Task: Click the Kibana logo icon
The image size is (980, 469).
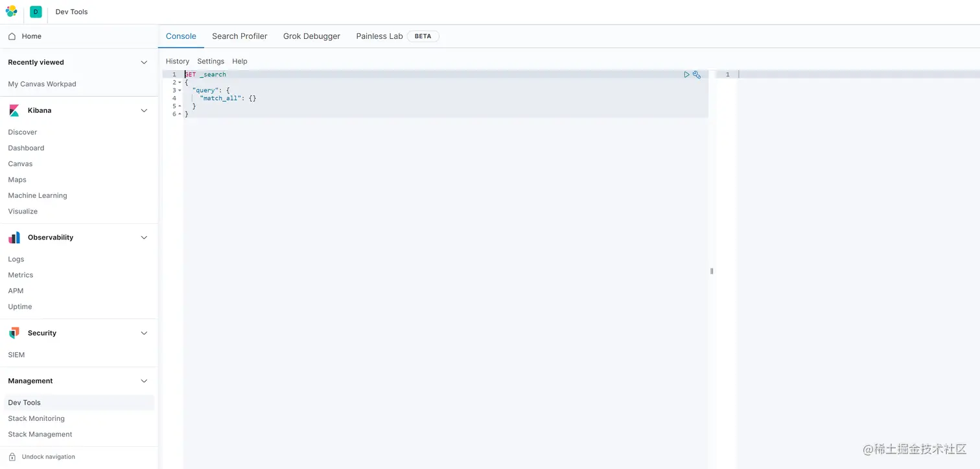Action: click(x=14, y=111)
